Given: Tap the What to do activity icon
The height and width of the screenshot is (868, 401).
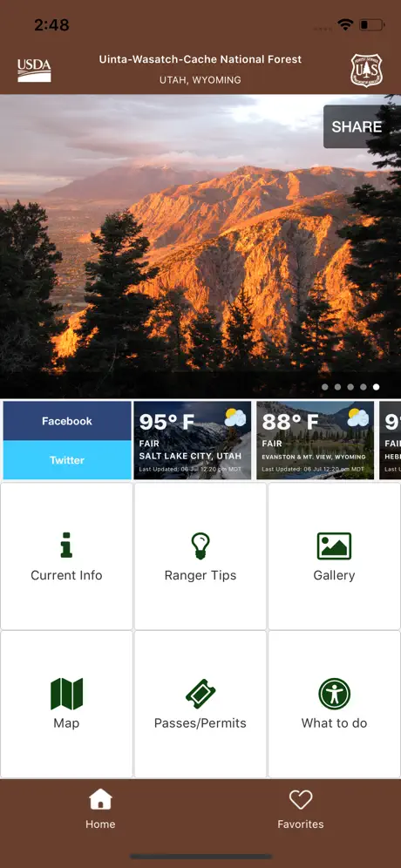Looking at the screenshot, I should point(335,694).
